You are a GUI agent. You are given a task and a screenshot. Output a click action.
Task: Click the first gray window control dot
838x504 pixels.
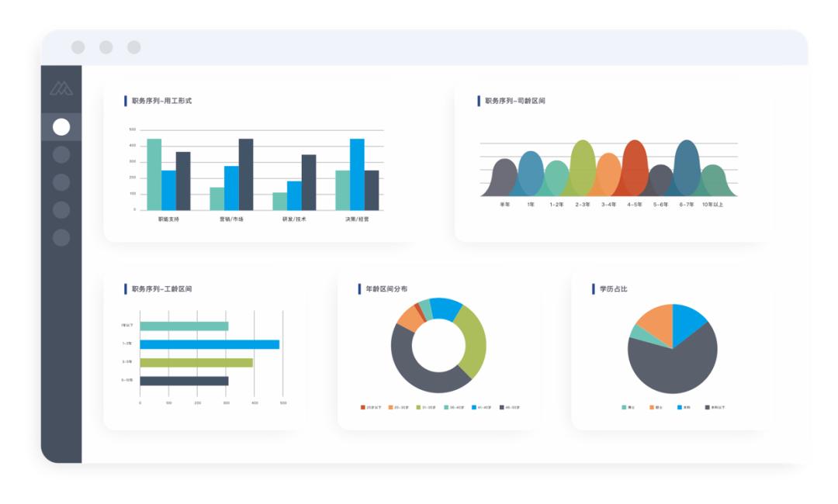78,47
